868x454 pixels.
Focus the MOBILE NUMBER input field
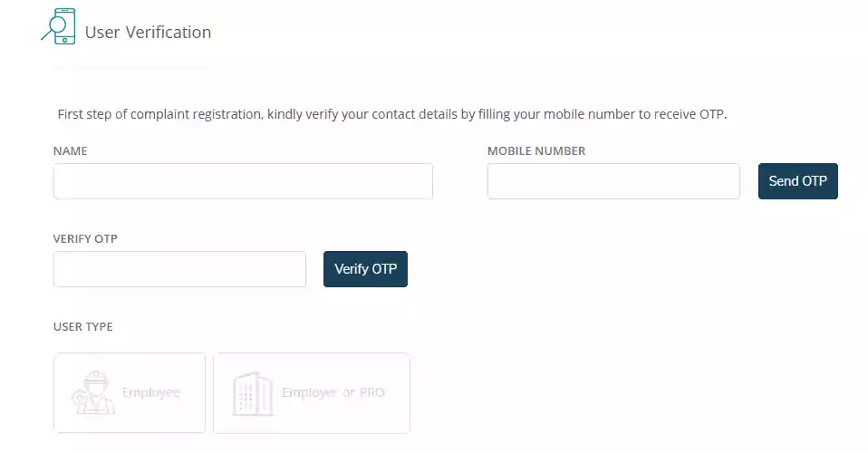[613, 181]
